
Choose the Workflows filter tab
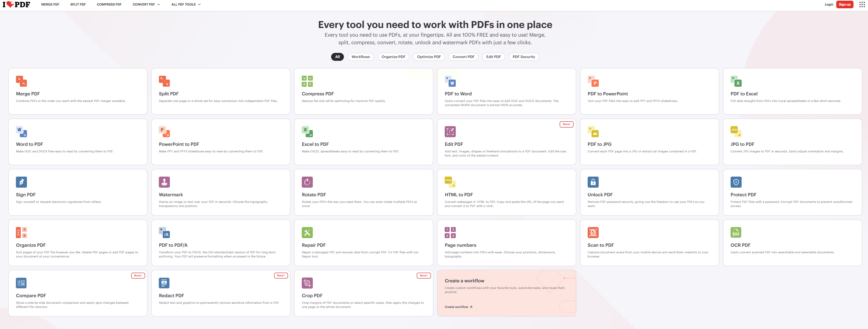click(360, 57)
